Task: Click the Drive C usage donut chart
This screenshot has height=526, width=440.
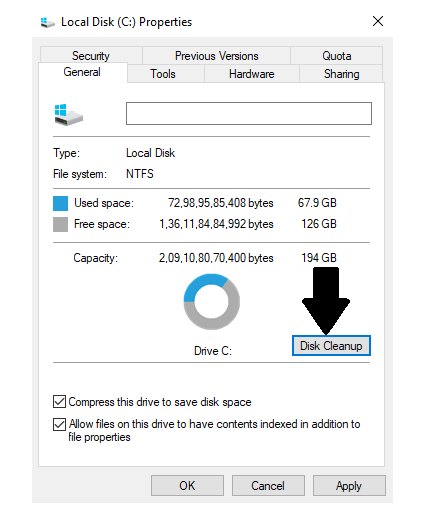Action: tap(212, 302)
